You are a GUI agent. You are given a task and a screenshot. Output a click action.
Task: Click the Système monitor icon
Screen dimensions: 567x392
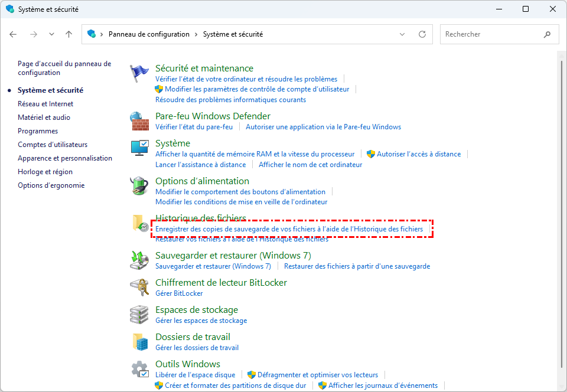[x=140, y=148]
